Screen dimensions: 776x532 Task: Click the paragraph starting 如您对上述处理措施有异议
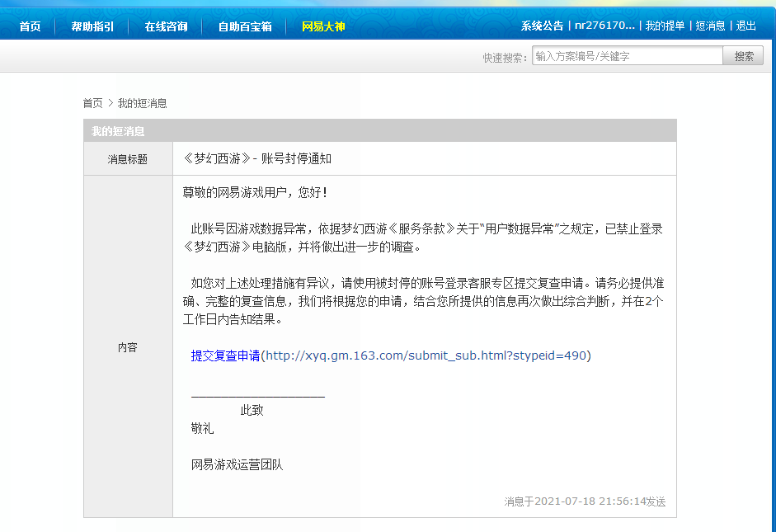pos(423,301)
